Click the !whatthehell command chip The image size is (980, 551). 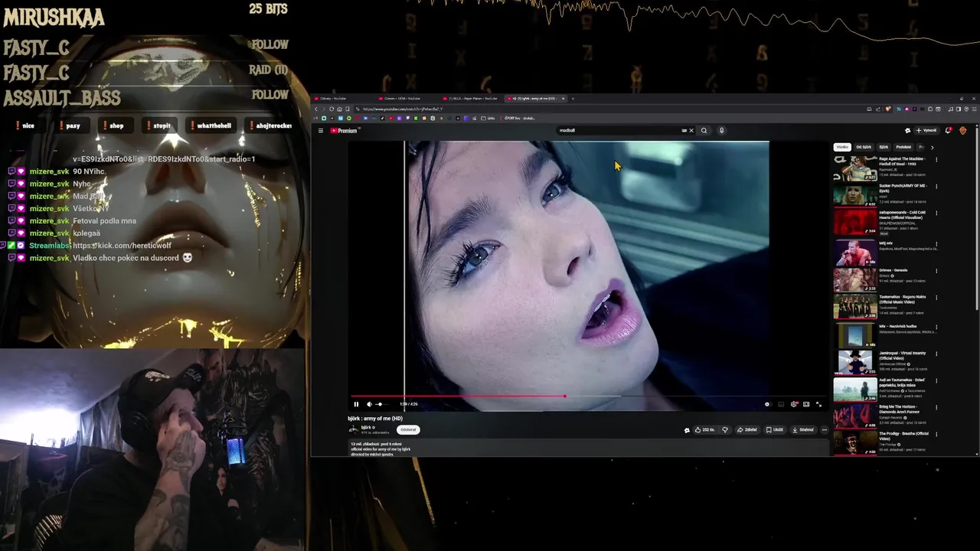tap(209, 126)
